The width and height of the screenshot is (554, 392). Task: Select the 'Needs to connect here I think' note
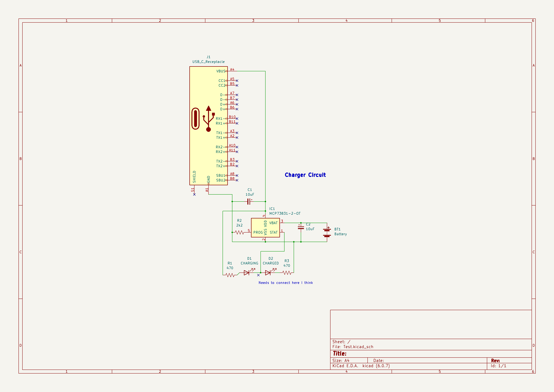(x=285, y=283)
